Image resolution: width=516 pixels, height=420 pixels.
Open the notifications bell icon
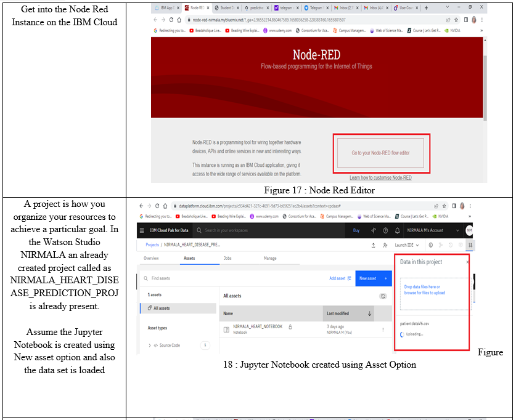point(397,230)
